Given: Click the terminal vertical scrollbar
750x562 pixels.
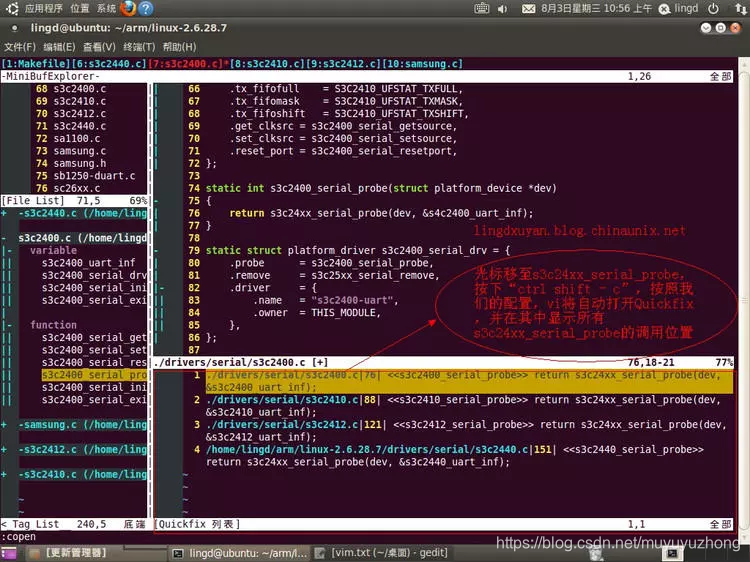Looking at the screenshot, I should 744,300.
